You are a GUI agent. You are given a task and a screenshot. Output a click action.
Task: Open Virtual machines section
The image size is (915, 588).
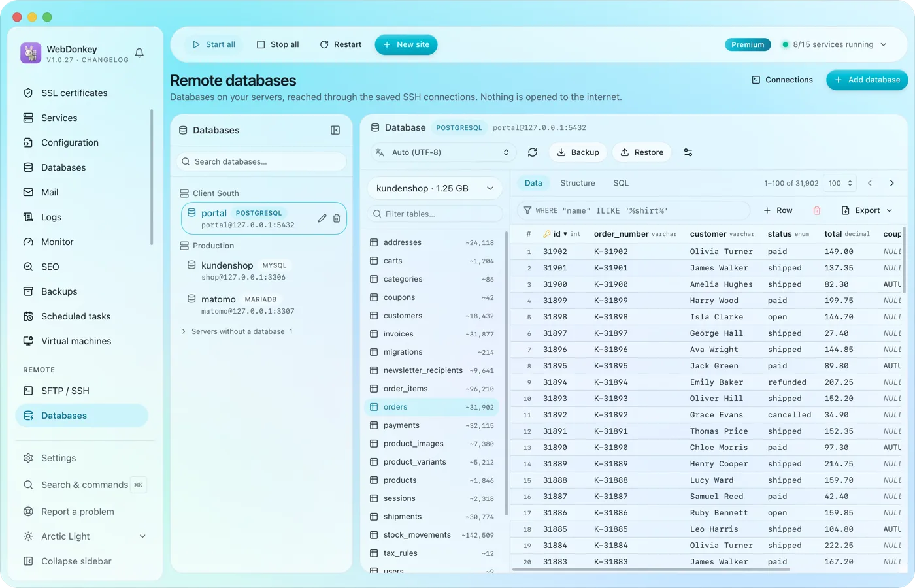[82, 341]
